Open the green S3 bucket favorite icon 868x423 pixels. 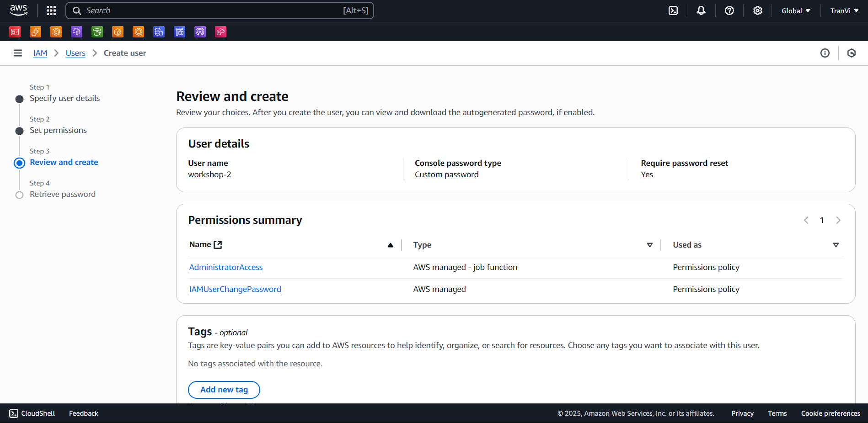[x=97, y=32]
